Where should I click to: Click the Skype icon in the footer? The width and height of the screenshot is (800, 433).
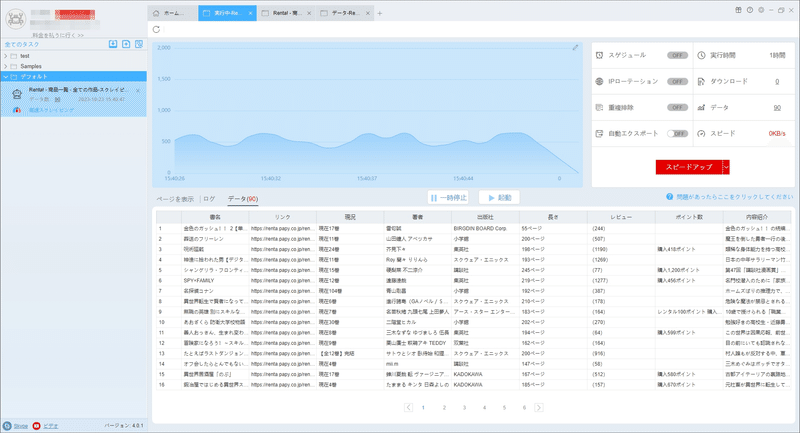(x=7, y=426)
